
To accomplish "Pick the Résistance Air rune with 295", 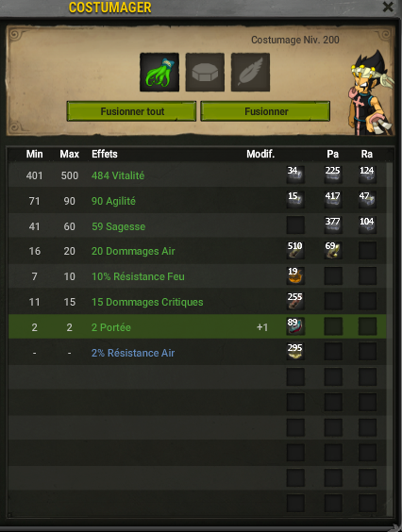I will pos(295,352).
